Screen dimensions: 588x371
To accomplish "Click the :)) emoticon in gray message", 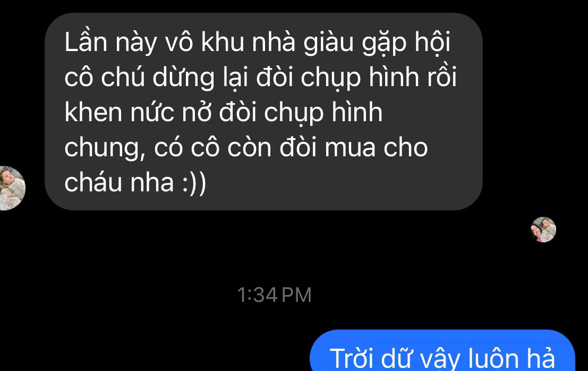I will click(194, 183).
